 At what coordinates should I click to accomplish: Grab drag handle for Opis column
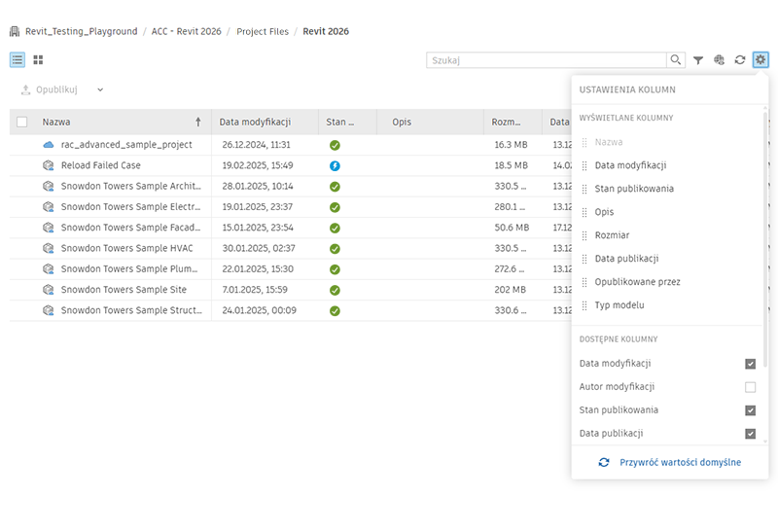pyautogui.click(x=584, y=212)
